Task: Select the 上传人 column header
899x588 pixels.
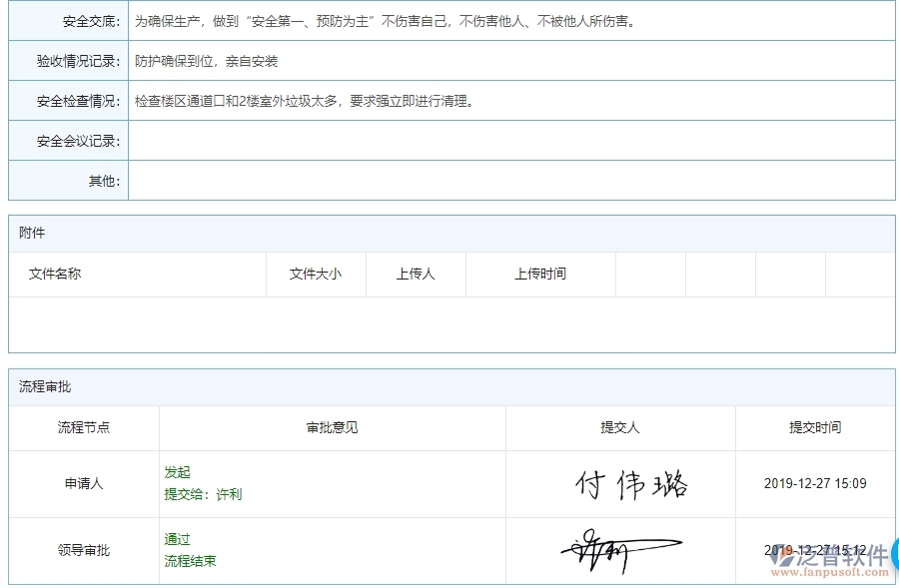Action: pyautogui.click(x=416, y=274)
